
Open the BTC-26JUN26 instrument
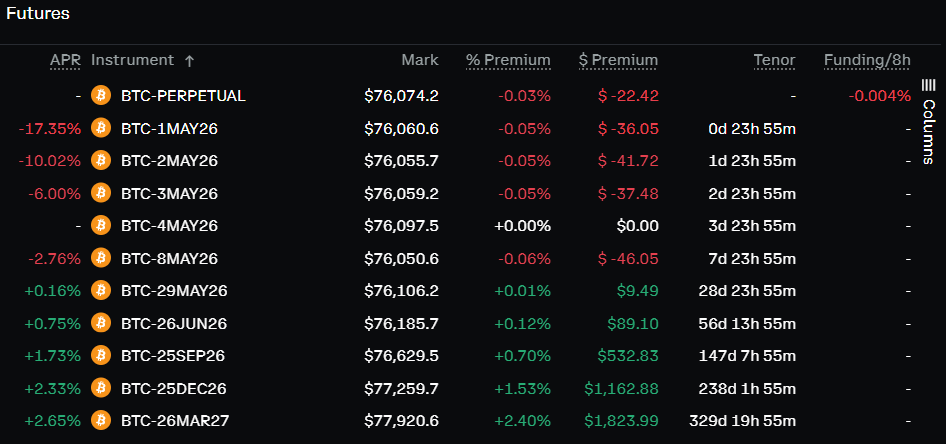point(174,324)
